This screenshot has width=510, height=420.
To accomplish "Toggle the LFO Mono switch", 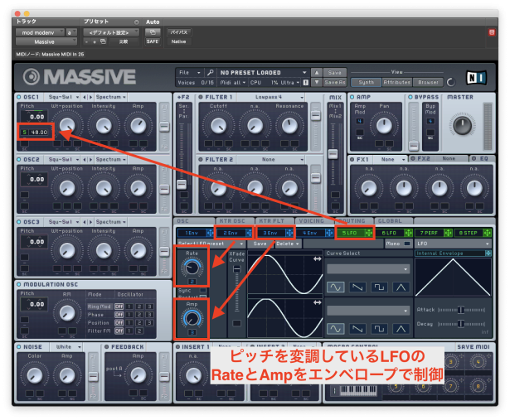I will 407,244.
